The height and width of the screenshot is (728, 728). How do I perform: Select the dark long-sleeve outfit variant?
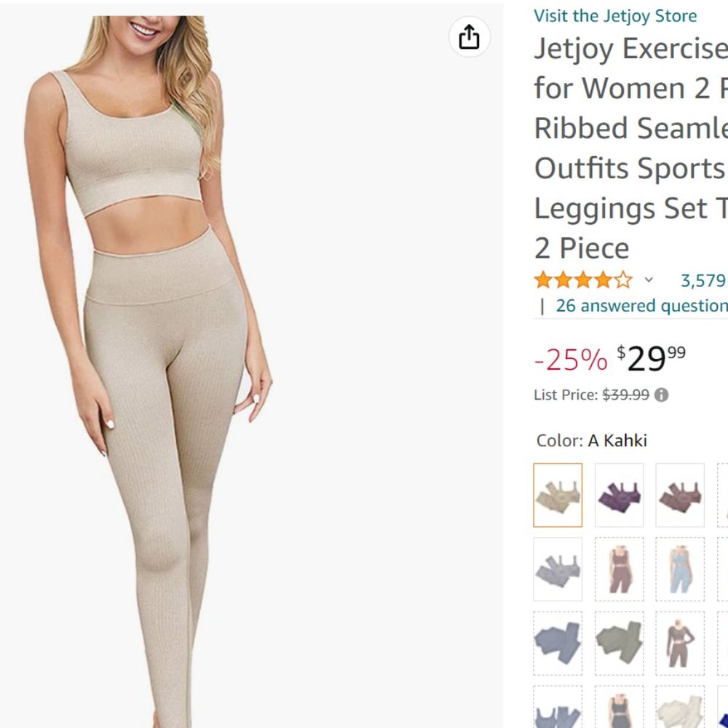click(x=680, y=643)
